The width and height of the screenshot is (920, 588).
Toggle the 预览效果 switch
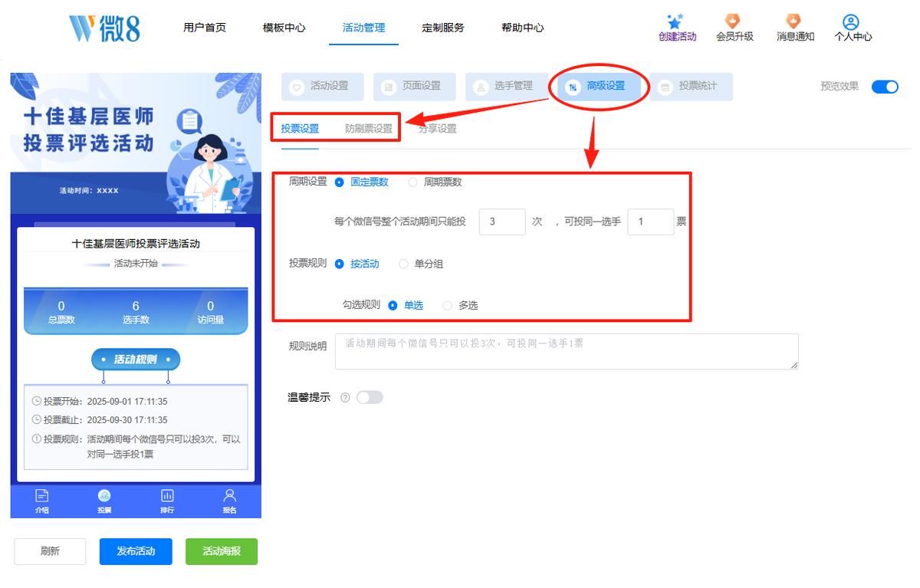tap(885, 87)
